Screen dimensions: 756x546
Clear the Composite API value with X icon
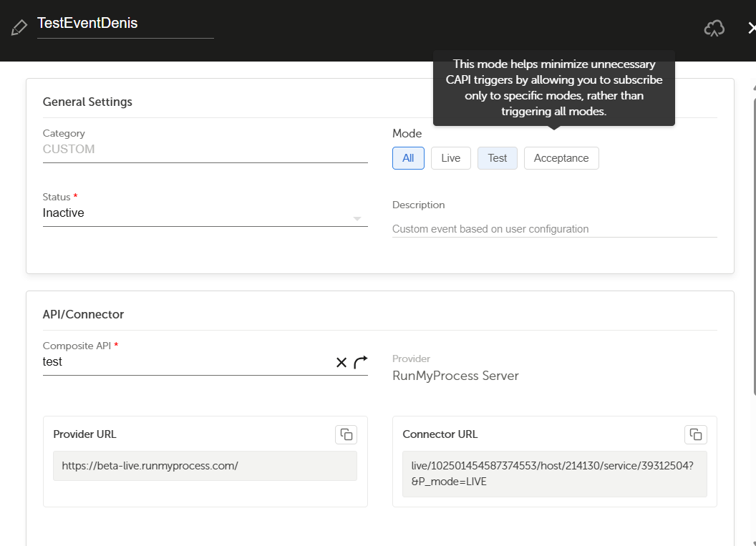pos(341,362)
